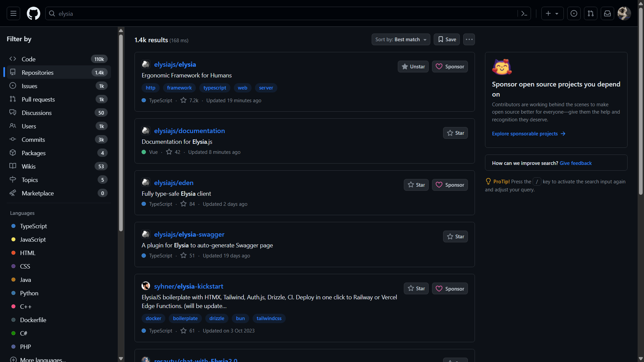The height and width of the screenshot is (362, 644).
Task: Open the notifications inbox icon
Action: click(x=607, y=13)
